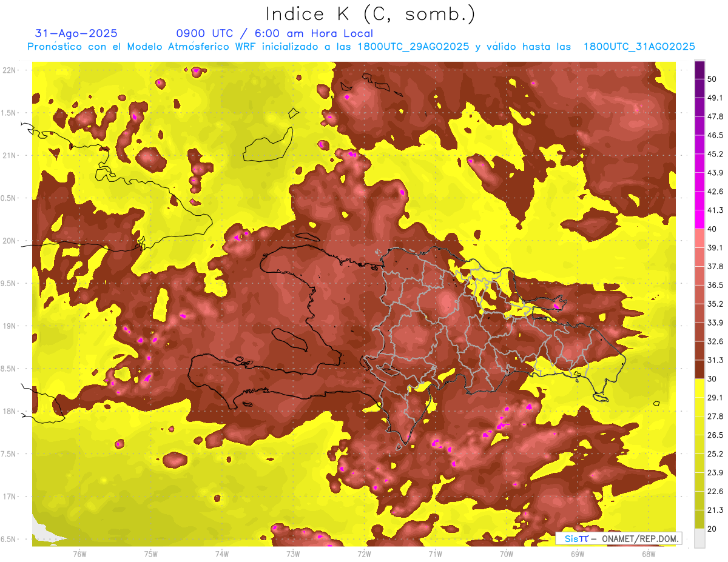Viewport: 728px width, 562px height.
Task: Click latitude axis label "18N"
Action: 9,412
